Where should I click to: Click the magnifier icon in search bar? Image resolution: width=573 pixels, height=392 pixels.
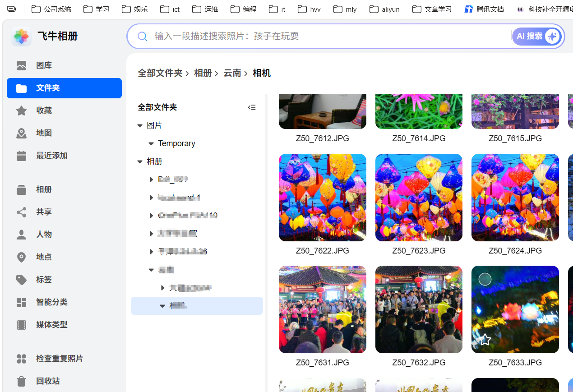point(142,36)
